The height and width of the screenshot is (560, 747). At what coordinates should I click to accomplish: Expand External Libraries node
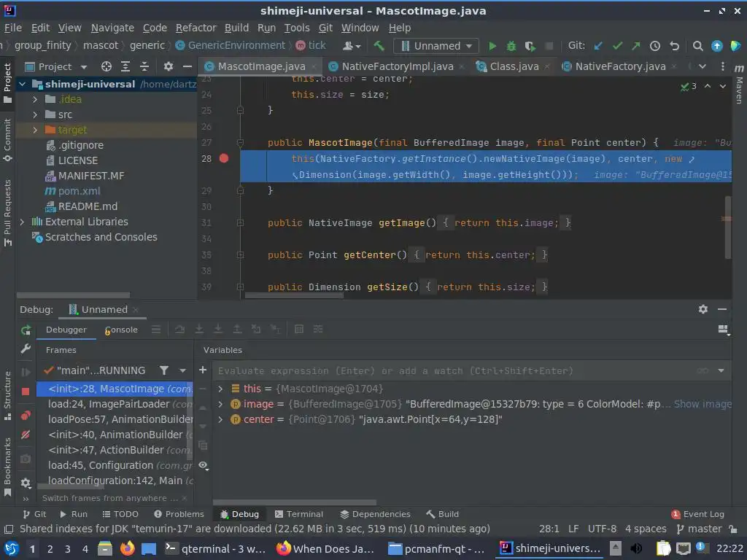tap(22, 222)
